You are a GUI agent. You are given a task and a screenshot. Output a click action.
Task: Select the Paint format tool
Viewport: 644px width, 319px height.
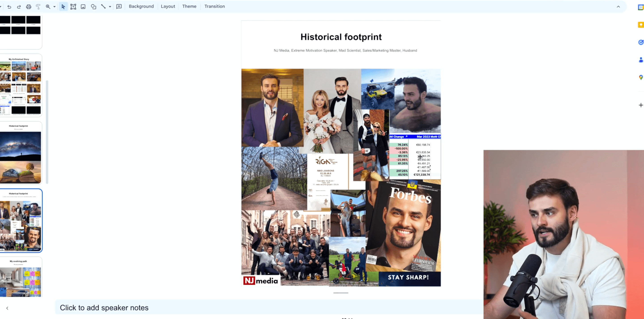click(38, 7)
